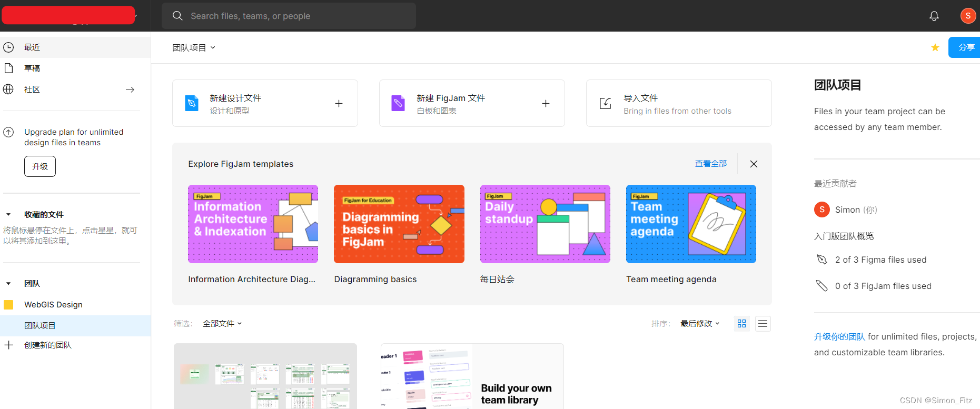The width and height of the screenshot is (980, 409).
Task: Click 创建新的团队
Action: [x=48, y=345]
